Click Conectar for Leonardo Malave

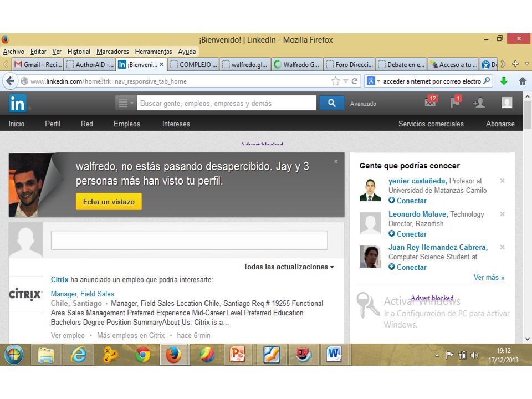coord(407,234)
